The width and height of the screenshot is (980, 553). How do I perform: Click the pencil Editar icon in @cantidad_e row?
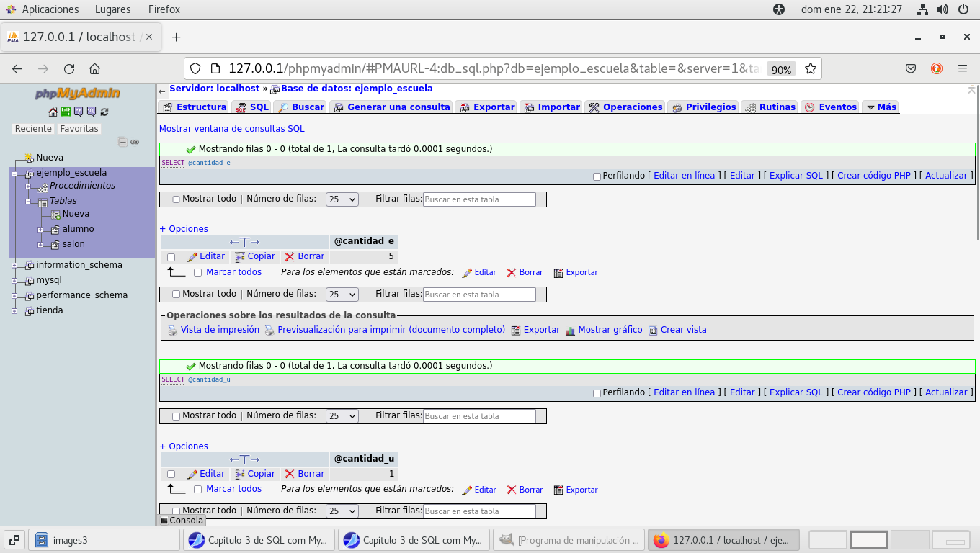192,256
